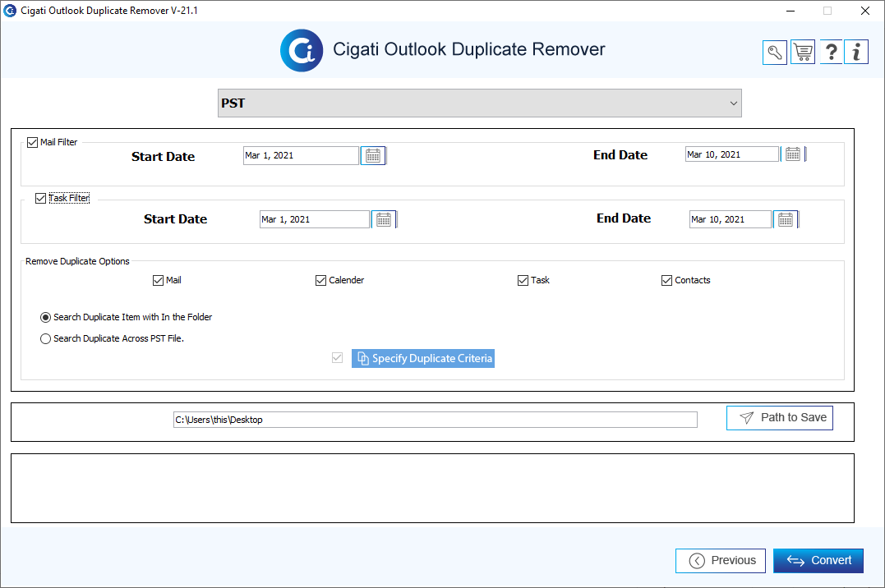Select Search Duplicate Across PST File
The image size is (885, 588).
(x=46, y=339)
